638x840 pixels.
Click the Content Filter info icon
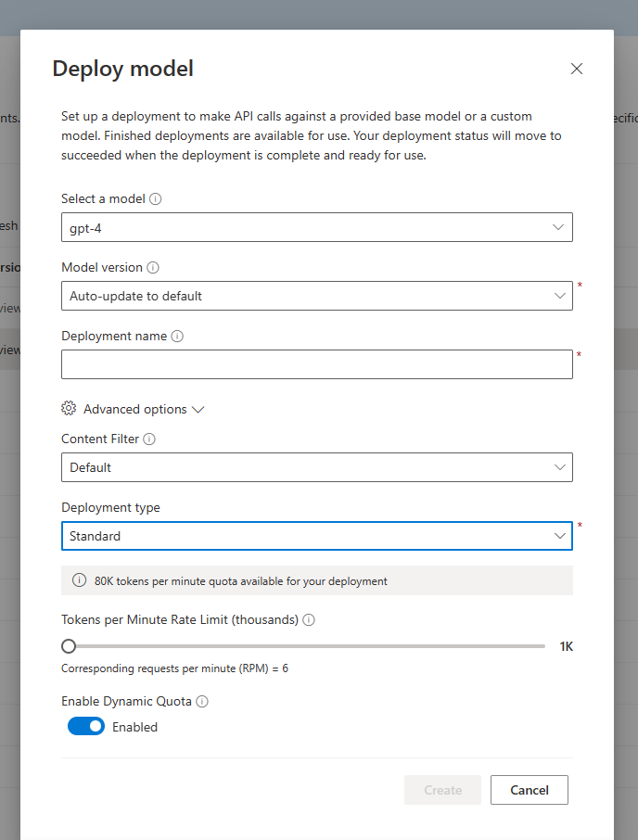(x=149, y=439)
